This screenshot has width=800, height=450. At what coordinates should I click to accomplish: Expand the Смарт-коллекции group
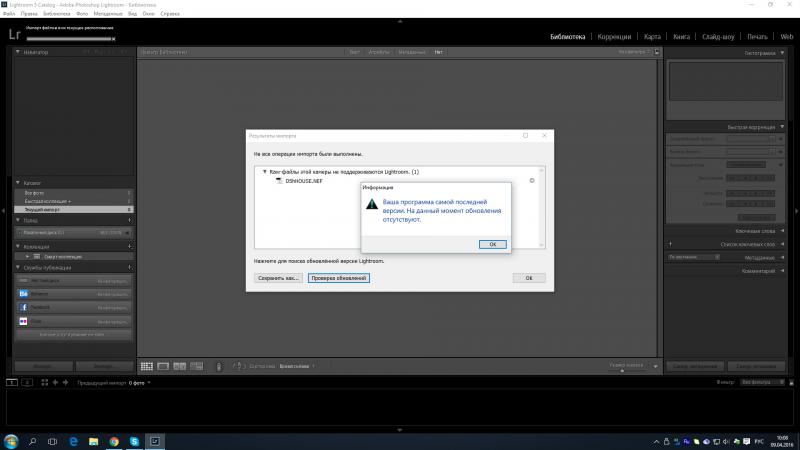tap(28, 257)
